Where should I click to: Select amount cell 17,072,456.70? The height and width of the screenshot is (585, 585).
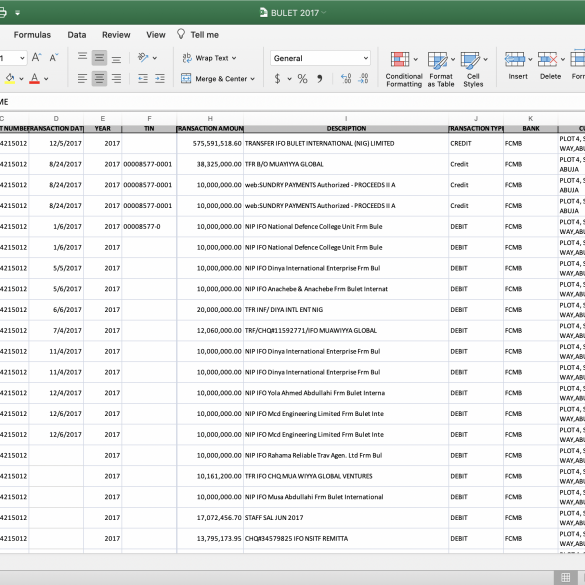(210, 517)
